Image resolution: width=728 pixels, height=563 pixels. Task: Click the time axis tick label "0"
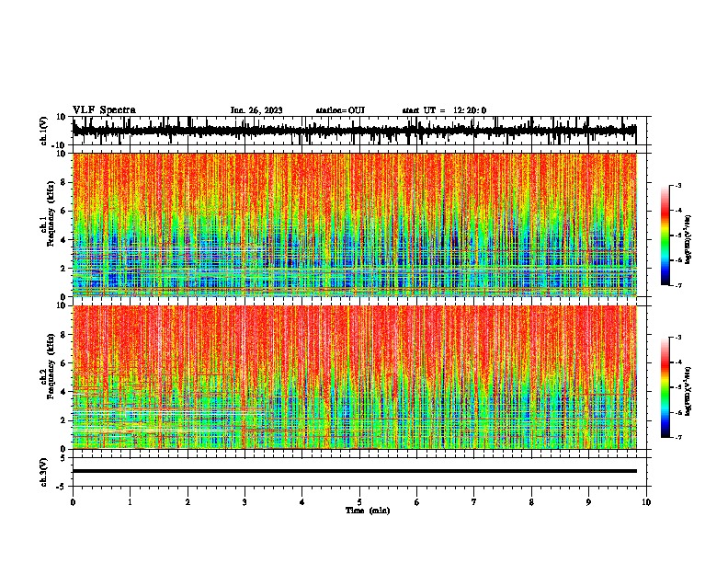(73, 502)
